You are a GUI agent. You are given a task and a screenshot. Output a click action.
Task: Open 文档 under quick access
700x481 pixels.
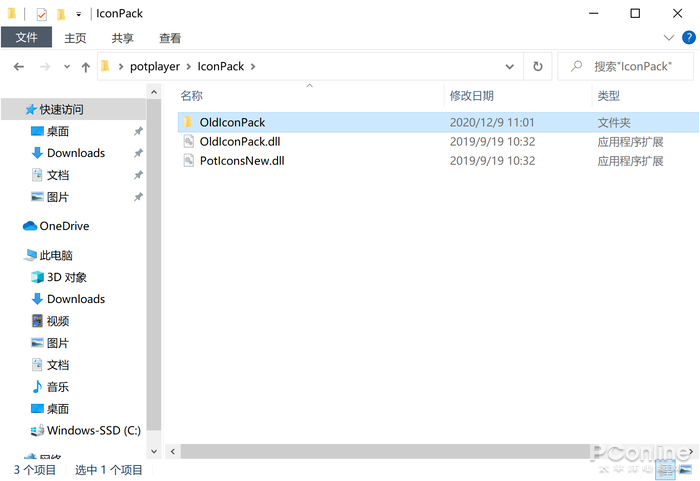(x=58, y=175)
